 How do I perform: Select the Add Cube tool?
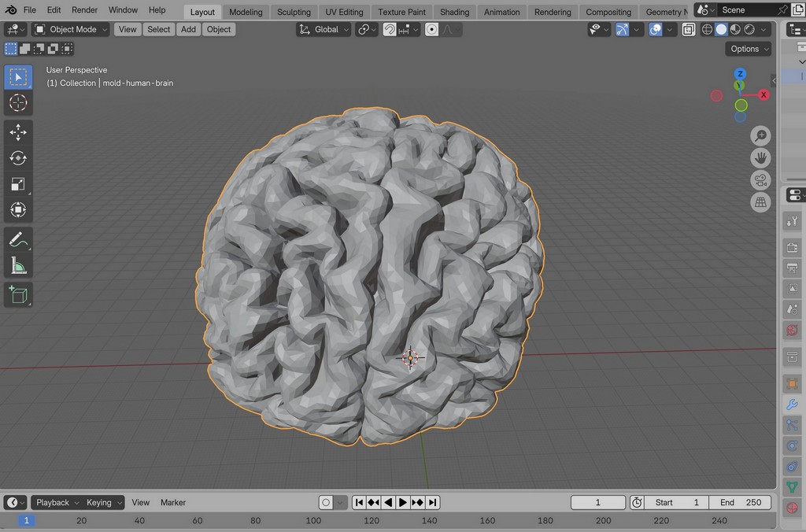point(18,294)
